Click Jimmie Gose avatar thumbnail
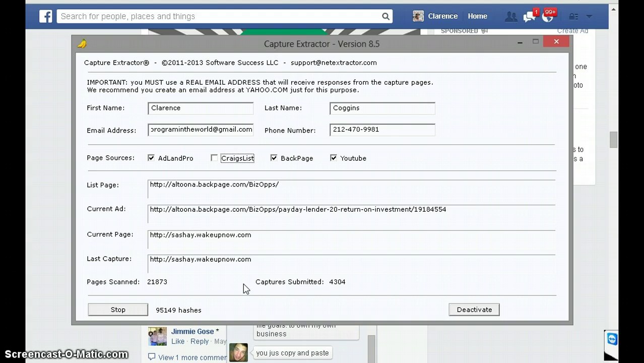The height and width of the screenshot is (363, 644). coord(157,336)
